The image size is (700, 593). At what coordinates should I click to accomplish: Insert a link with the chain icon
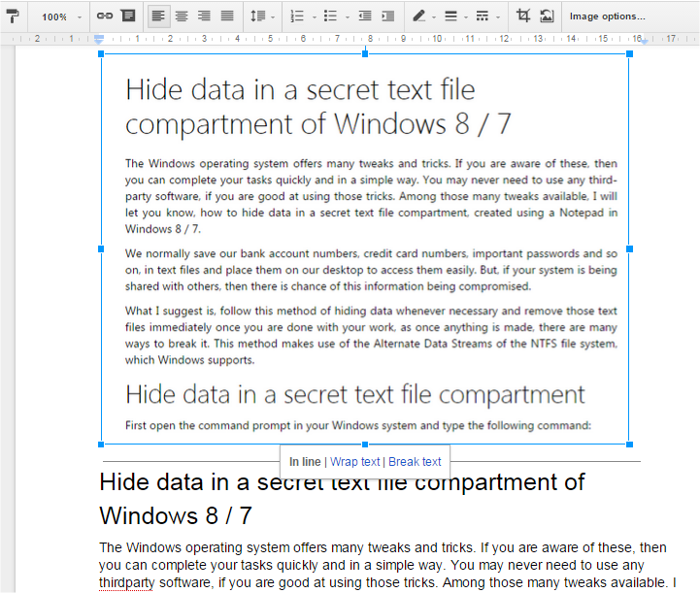[x=105, y=16]
